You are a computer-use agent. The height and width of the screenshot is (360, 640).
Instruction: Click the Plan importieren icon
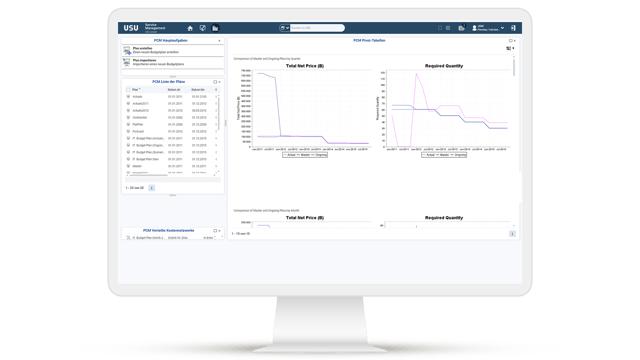click(127, 62)
